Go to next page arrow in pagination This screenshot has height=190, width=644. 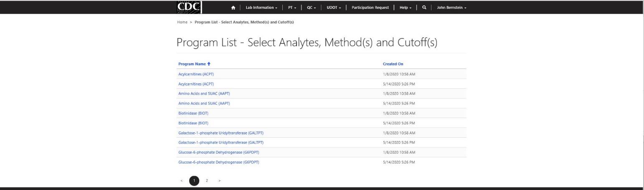click(219, 180)
